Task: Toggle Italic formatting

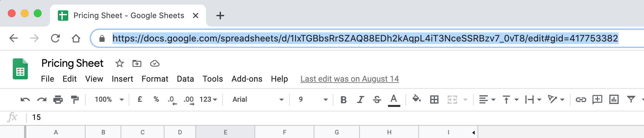Action: pyautogui.click(x=360, y=99)
